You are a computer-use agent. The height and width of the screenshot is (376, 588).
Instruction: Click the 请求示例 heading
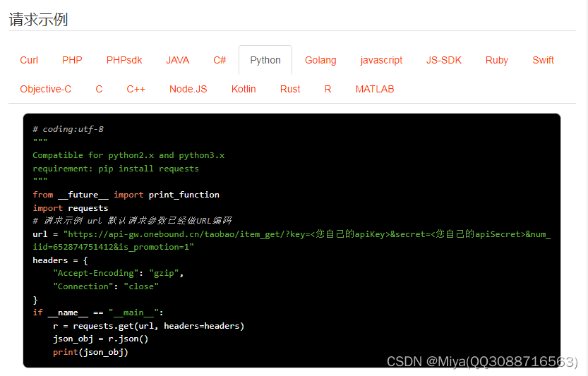(x=38, y=20)
